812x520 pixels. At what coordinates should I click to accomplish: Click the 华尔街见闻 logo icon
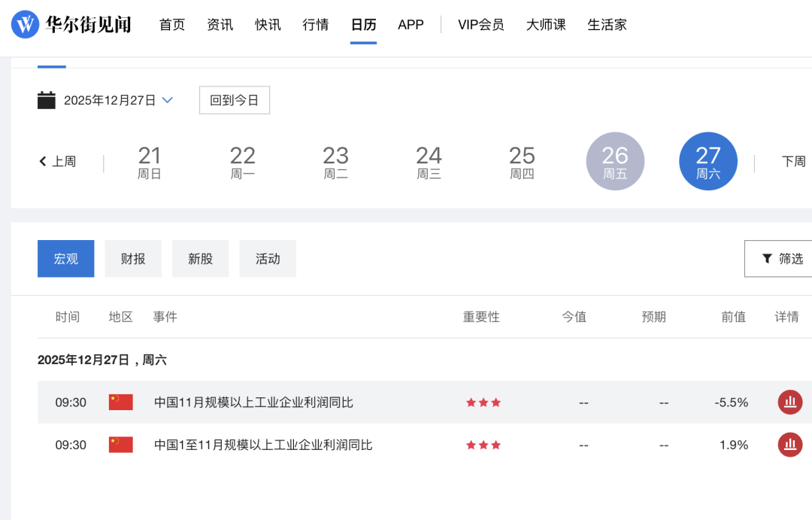coord(25,25)
